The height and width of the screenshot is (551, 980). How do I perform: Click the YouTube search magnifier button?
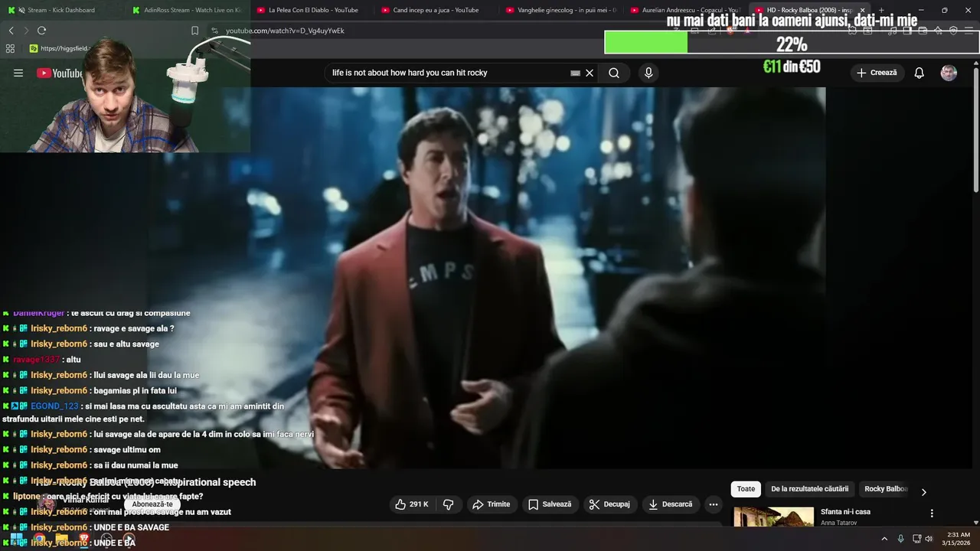click(x=614, y=73)
